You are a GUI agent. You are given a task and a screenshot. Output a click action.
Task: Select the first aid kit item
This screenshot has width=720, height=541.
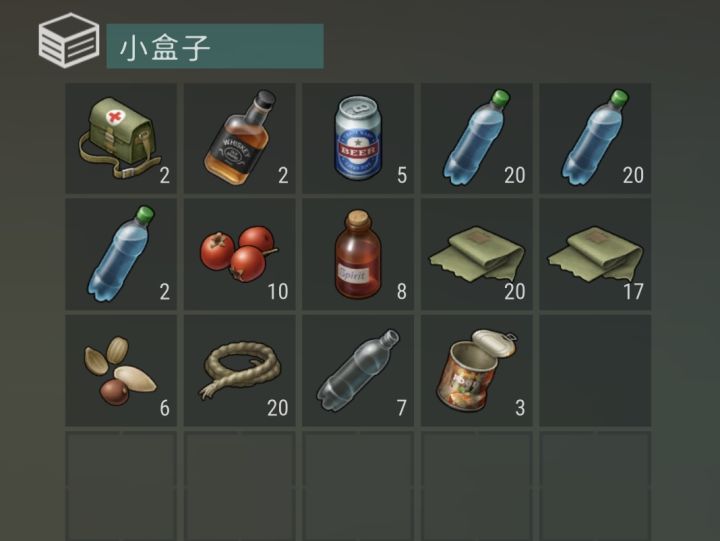(x=121, y=138)
